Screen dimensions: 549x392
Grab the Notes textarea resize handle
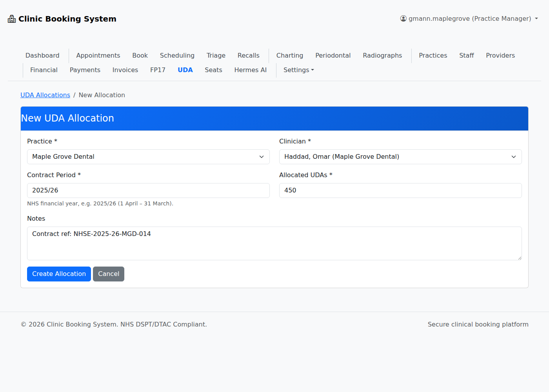[520, 258]
